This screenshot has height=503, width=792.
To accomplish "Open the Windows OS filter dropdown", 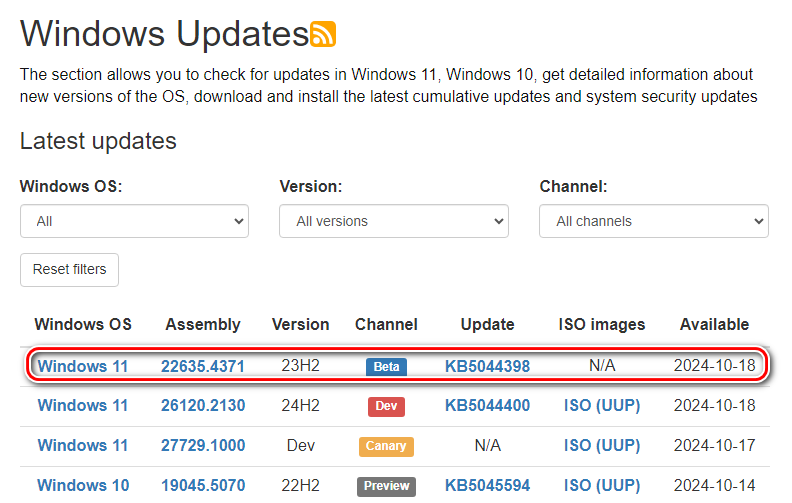I will (x=134, y=221).
